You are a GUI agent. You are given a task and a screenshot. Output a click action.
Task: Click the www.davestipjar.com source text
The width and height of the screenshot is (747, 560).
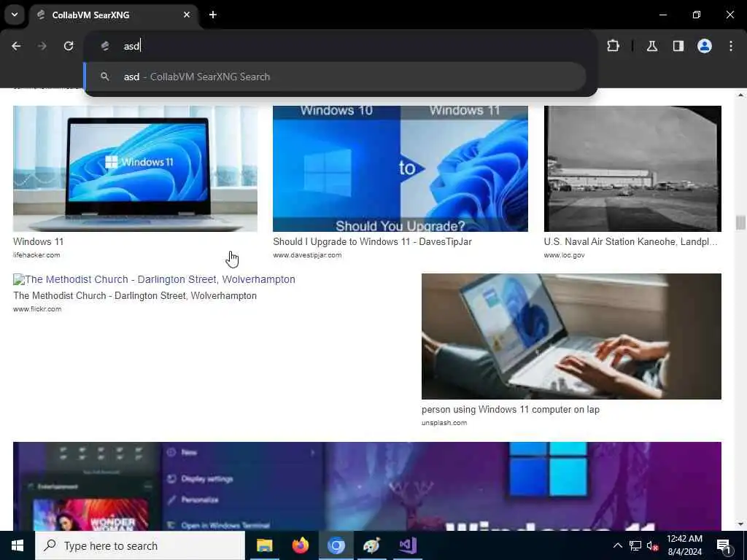pos(307,255)
